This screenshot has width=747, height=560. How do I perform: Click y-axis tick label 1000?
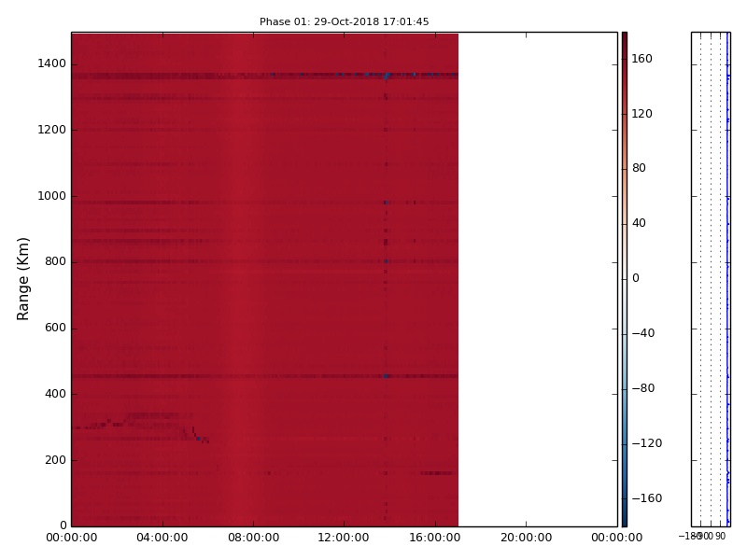[52, 196]
